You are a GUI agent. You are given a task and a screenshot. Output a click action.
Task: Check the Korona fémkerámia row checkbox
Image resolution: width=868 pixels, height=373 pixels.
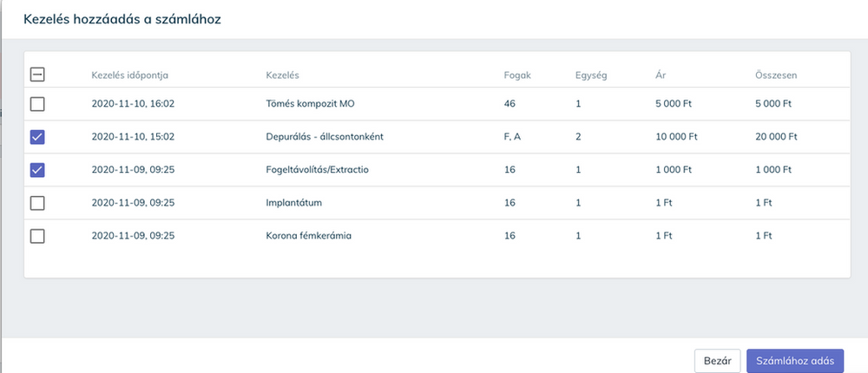tap(37, 236)
